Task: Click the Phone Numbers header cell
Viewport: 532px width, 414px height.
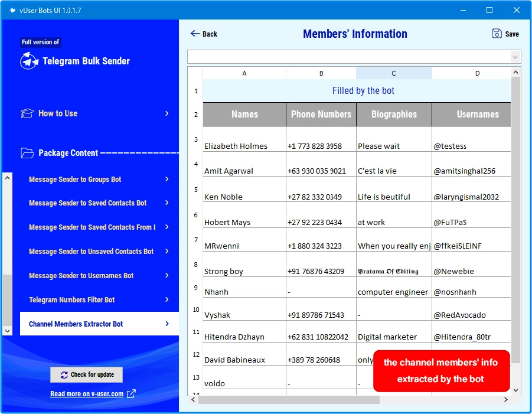Action: (x=321, y=115)
